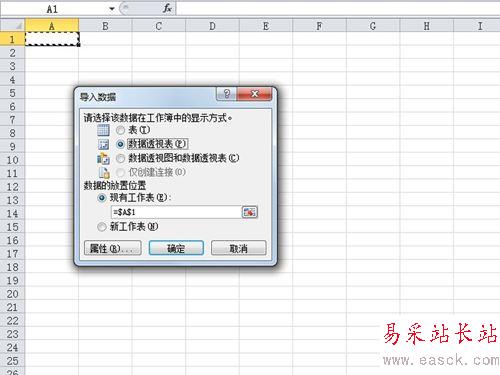Viewport: 500px width, 375px height.
Task: Select column G header
Action: click(x=373, y=26)
